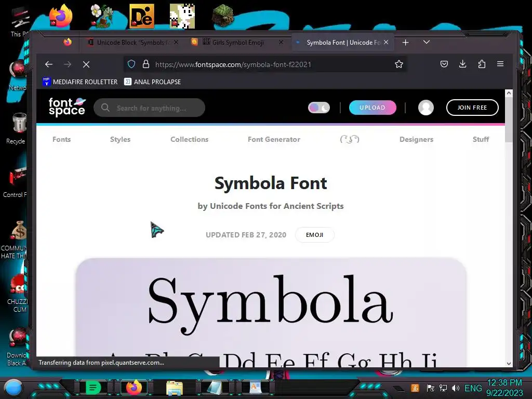Open the Collections menu
This screenshot has width=532, height=399.
pyautogui.click(x=189, y=139)
